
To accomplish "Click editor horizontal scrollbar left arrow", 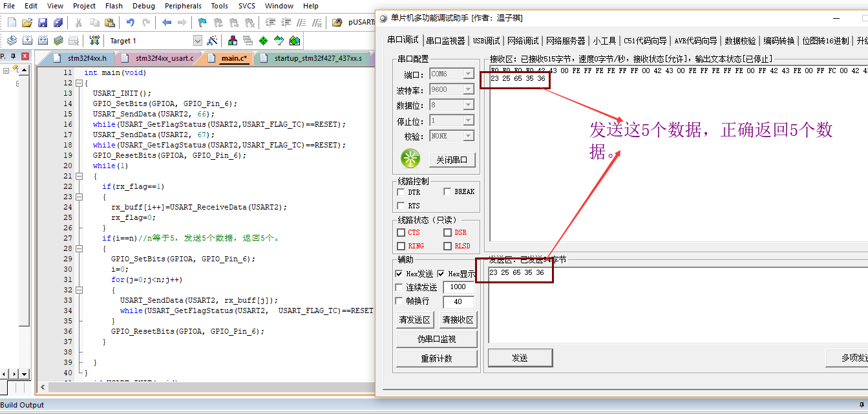I will 43,387.
